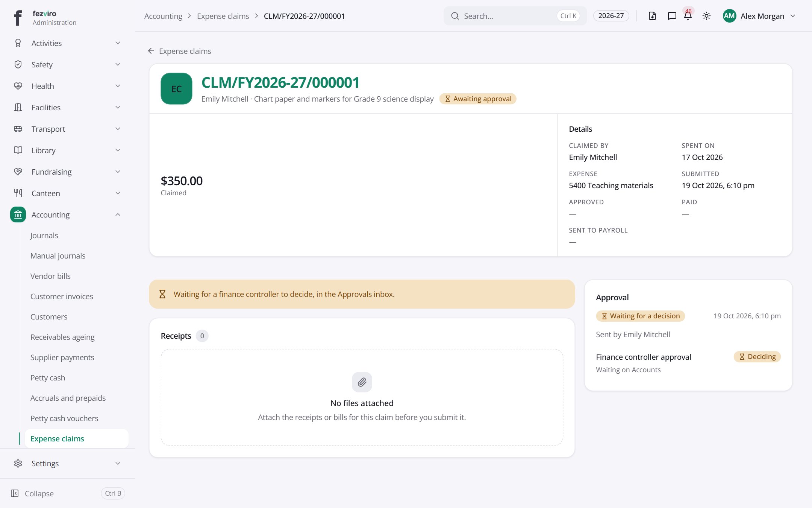
Task: Toggle the light/dark theme sun icon
Action: [x=706, y=16]
